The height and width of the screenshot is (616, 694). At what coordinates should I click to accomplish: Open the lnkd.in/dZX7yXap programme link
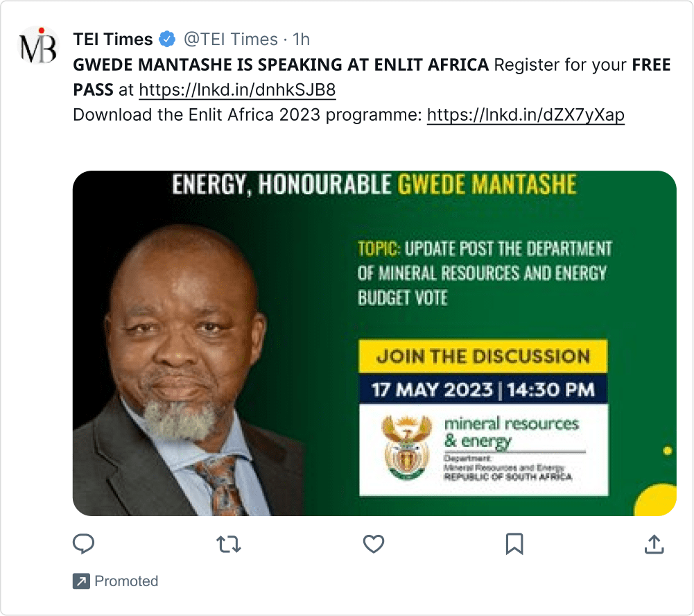click(x=526, y=114)
